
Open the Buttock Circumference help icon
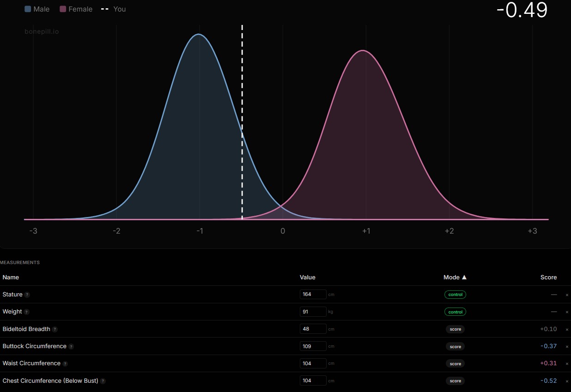point(71,346)
